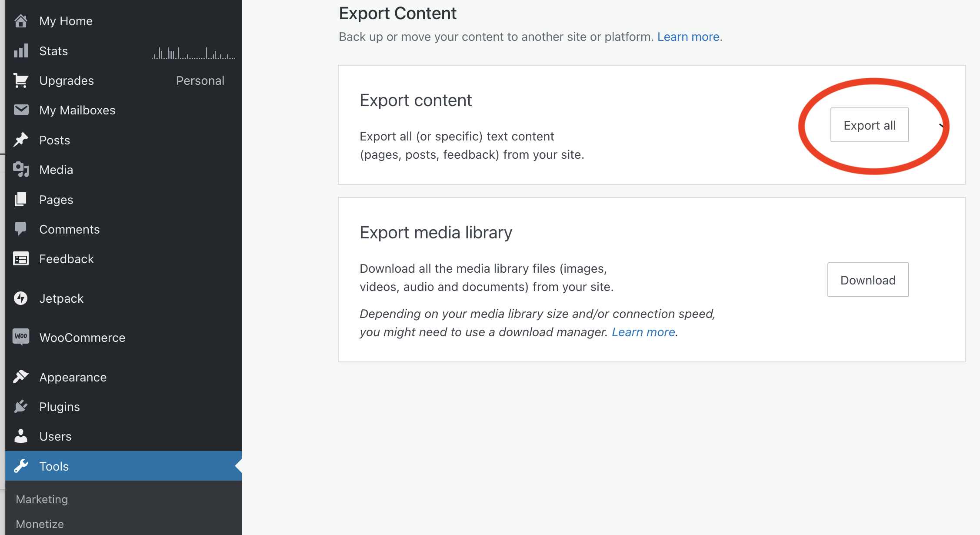Click the My Mailboxes envelope icon
980x535 pixels.
tap(21, 110)
